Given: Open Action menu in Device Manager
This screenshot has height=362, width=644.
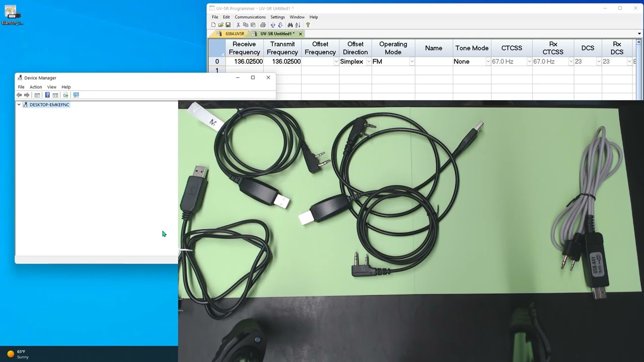Looking at the screenshot, I should (x=36, y=87).
